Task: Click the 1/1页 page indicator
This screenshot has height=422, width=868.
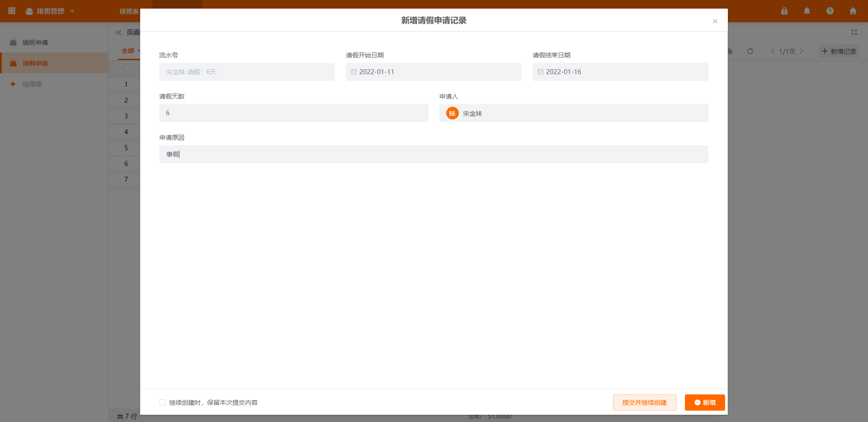Action: [787, 52]
